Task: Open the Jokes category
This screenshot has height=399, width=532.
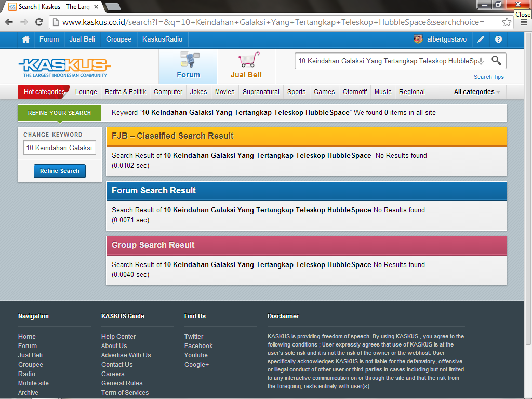Action: [x=198, y=92]
